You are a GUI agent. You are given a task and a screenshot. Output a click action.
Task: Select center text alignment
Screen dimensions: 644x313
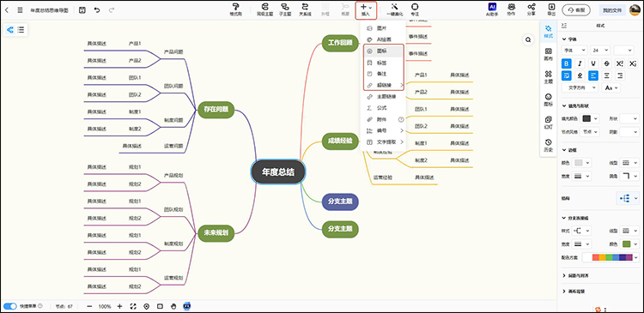tap(606, 75)
